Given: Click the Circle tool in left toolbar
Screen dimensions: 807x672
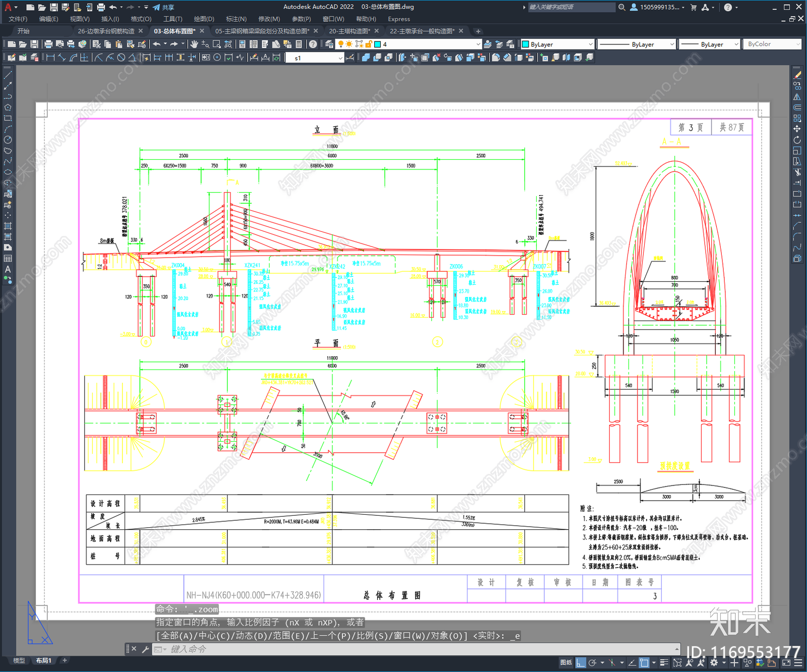Looking at the screenshot, I should 8,140.
